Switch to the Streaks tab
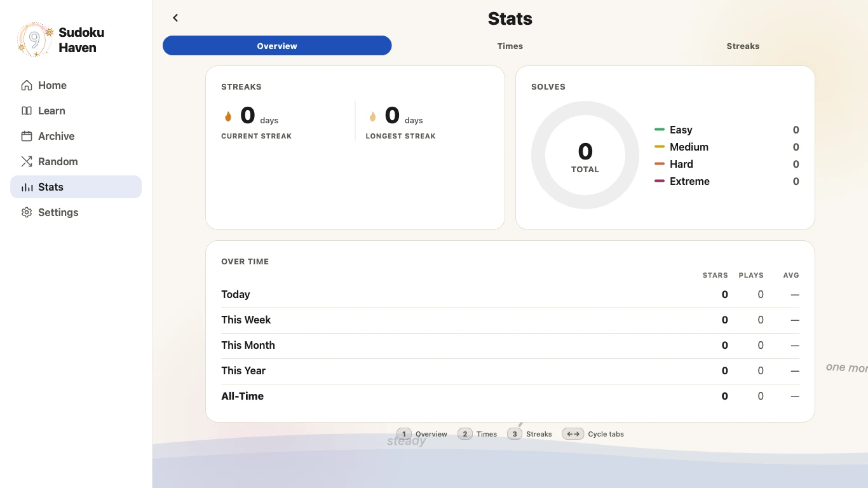The image size is (868, 488). [x=743, y=46]
